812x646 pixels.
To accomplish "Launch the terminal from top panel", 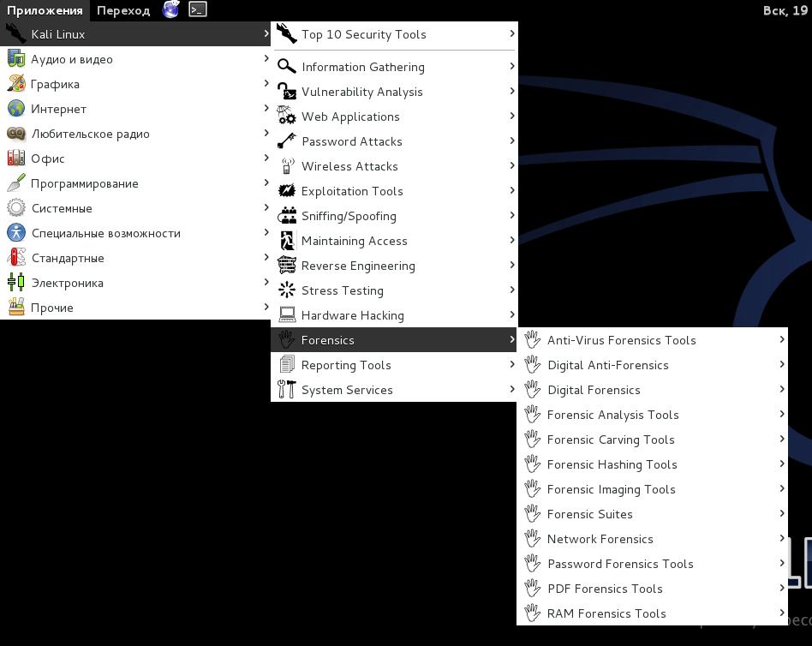I will point(198,9).
